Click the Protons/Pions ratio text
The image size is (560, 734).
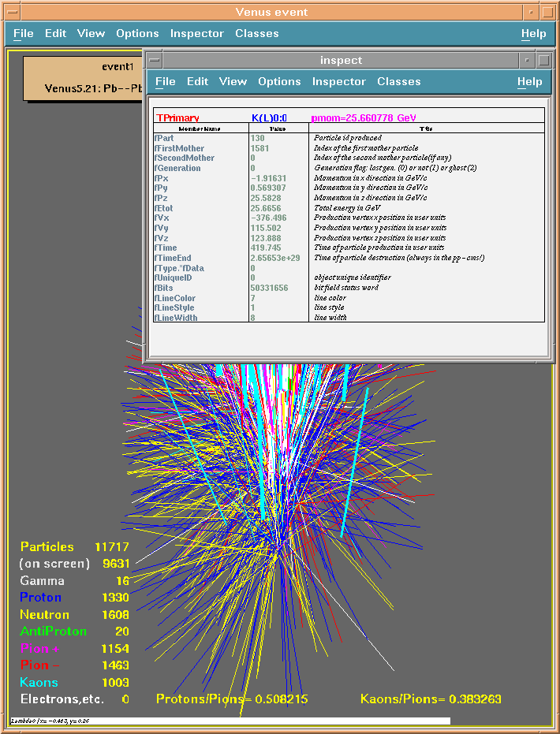(x=231, y=699)
